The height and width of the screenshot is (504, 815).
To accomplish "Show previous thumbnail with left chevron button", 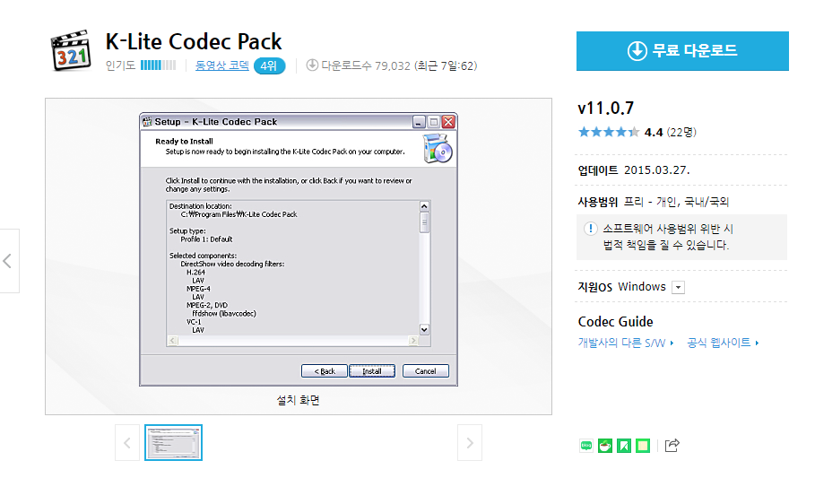I will point(127,443).
